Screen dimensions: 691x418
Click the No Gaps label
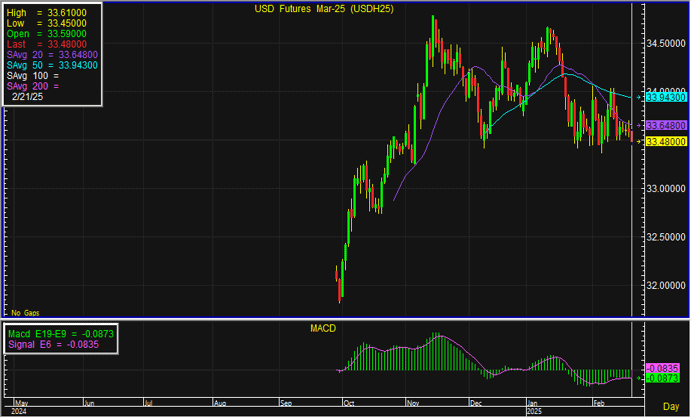tap(25, 313)
